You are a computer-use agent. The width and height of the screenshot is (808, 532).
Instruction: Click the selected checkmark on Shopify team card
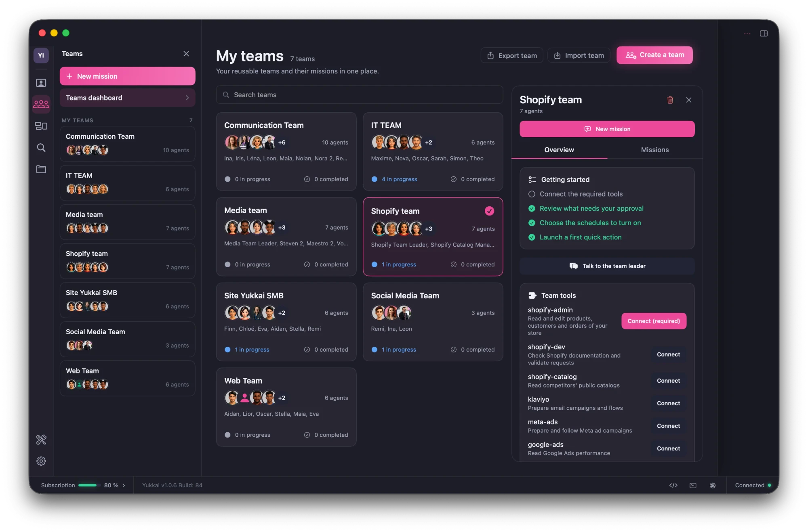coord(489,211)
